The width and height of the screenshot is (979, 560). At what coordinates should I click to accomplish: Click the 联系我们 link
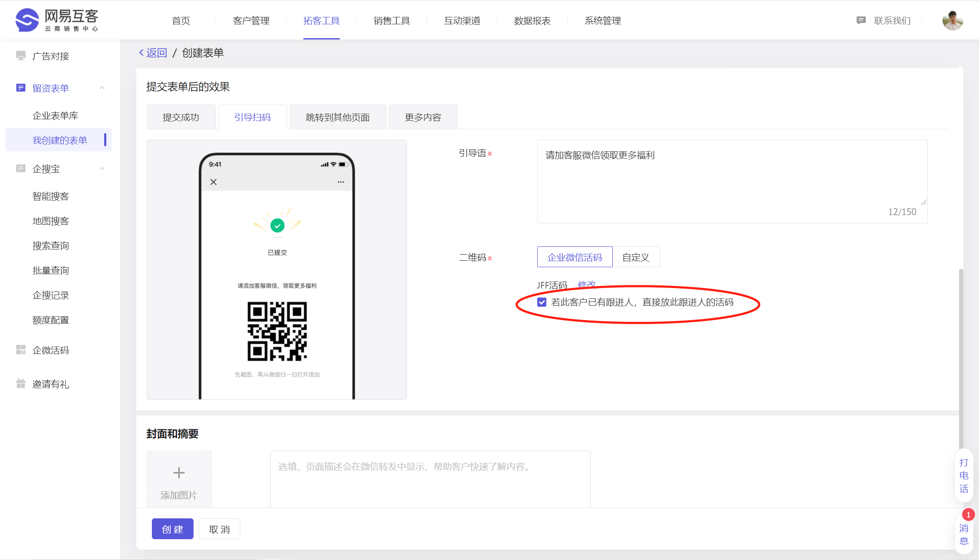(x=892, y=20)
